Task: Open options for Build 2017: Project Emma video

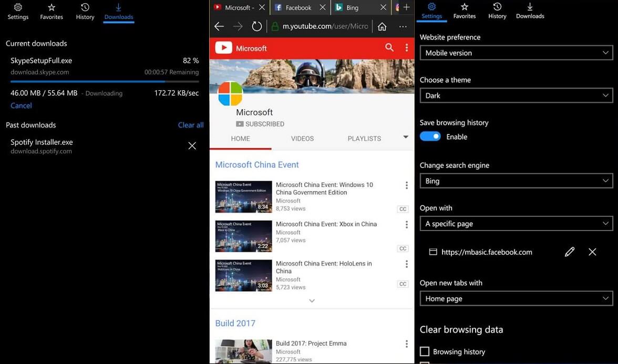Action: [407, 344]
